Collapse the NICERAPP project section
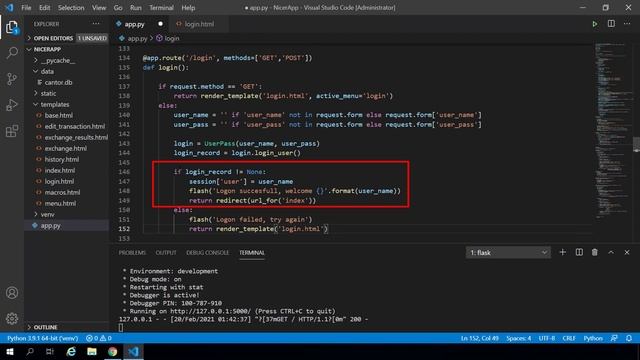Screen dimensions: 640x360 (x=67, y=49)
